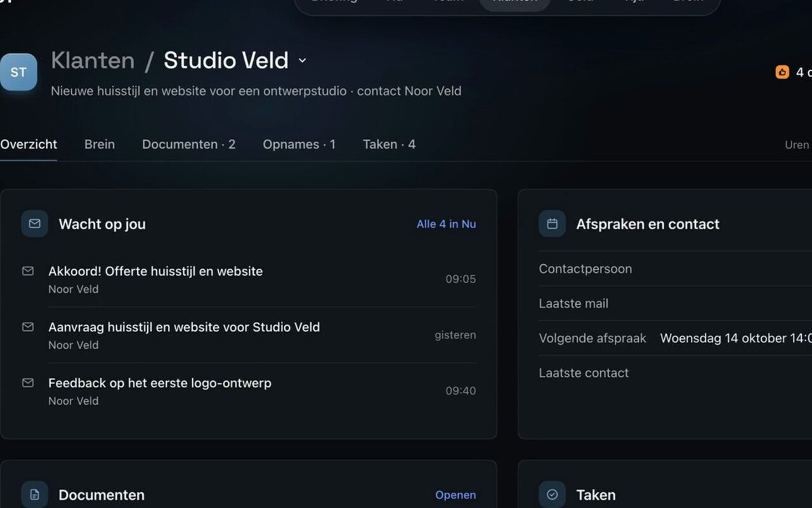Click the calendar icon of Afspraken en contact

(552, 224)
